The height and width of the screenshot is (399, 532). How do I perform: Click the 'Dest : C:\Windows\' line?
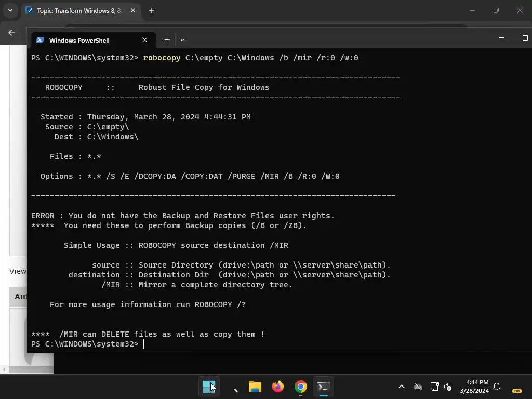coord(96,137)
